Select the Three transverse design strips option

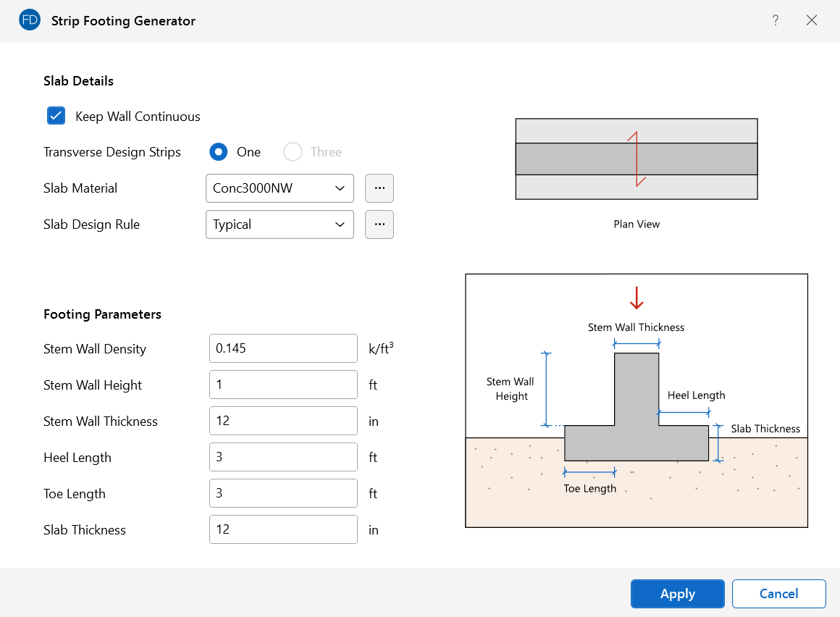pos(293,152)
